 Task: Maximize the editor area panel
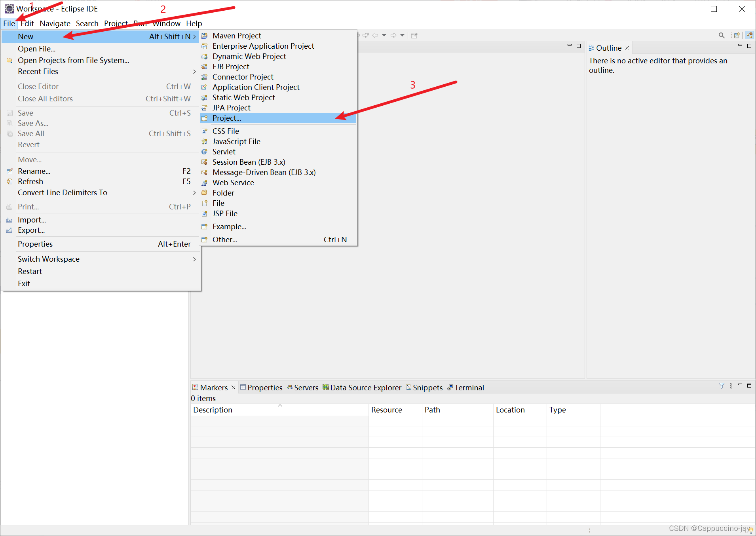click(579, 46)
